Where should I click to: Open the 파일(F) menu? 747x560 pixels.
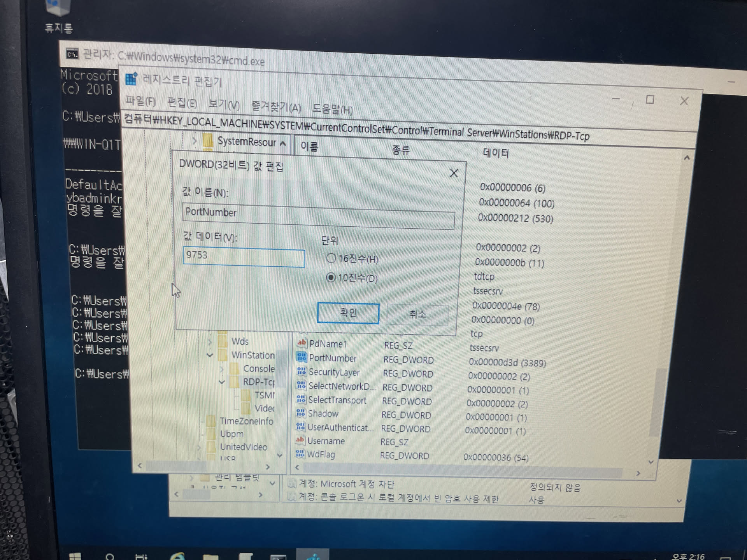pos(140,102)
